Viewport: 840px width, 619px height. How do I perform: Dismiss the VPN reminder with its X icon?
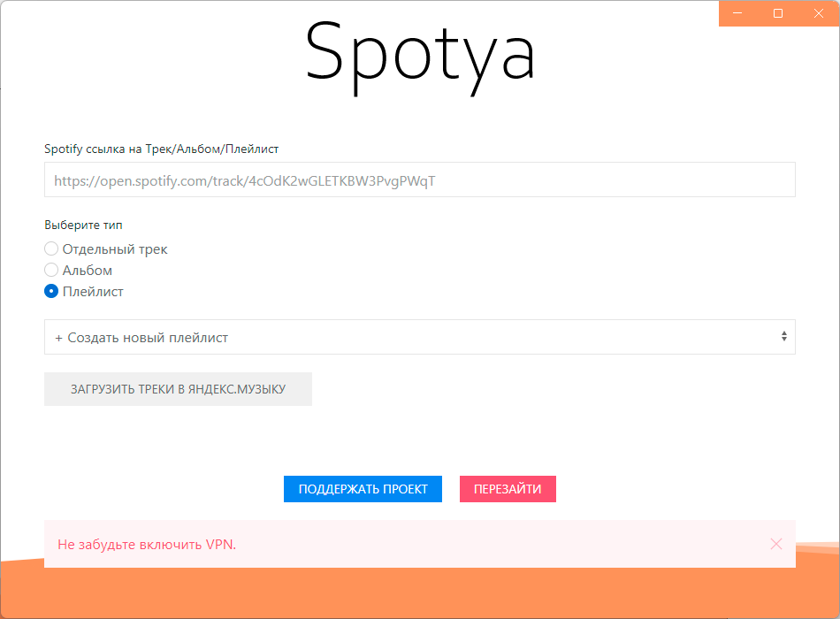pos(776,544)
